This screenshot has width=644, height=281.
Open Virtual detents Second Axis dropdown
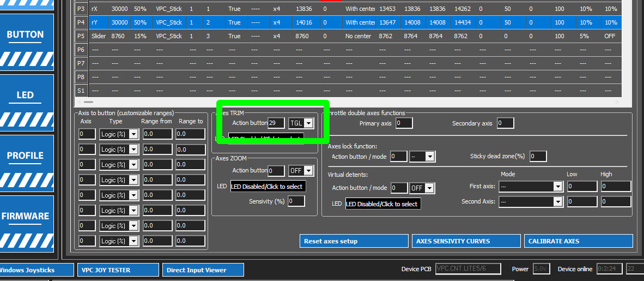tap(531, 201)
